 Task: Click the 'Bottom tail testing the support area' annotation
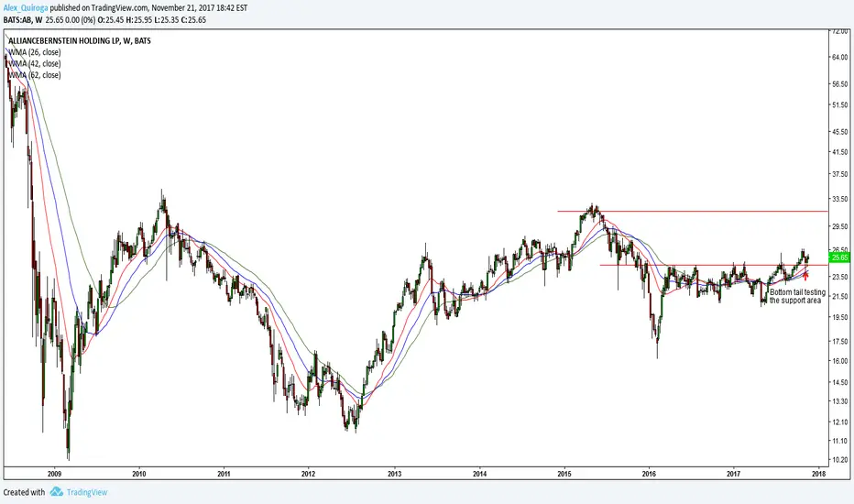(x=797, y=296)
